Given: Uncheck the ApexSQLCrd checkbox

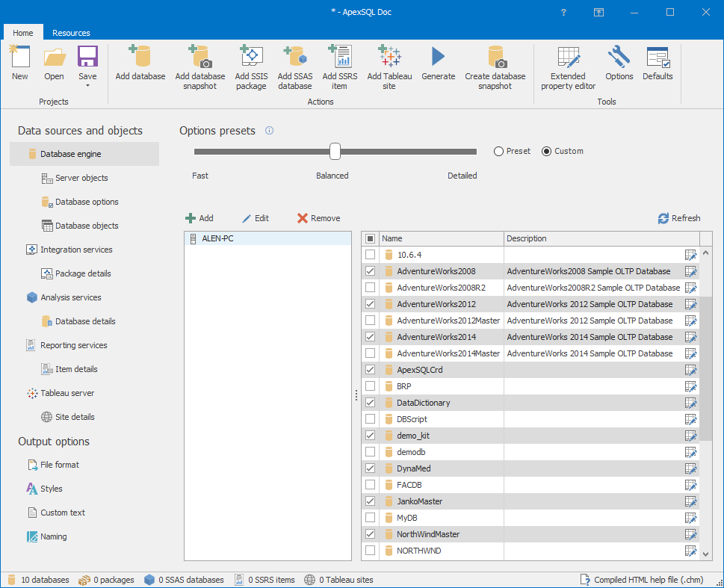Looking at the screenshot, I should (x=371, y=370).
